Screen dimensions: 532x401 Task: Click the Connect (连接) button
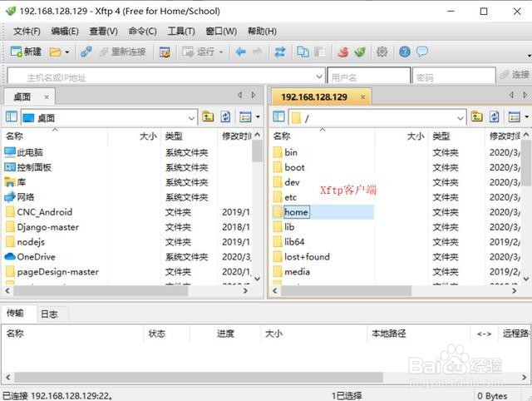pos(515,75)
